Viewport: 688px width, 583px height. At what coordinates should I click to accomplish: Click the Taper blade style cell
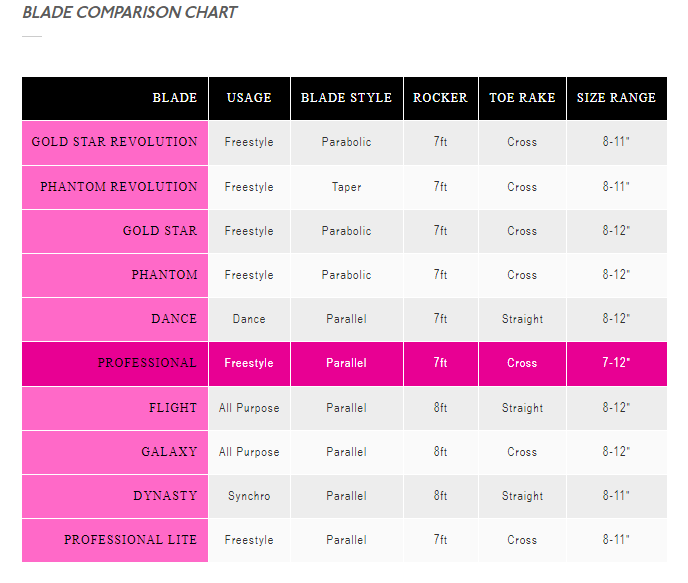coord(346,187)
